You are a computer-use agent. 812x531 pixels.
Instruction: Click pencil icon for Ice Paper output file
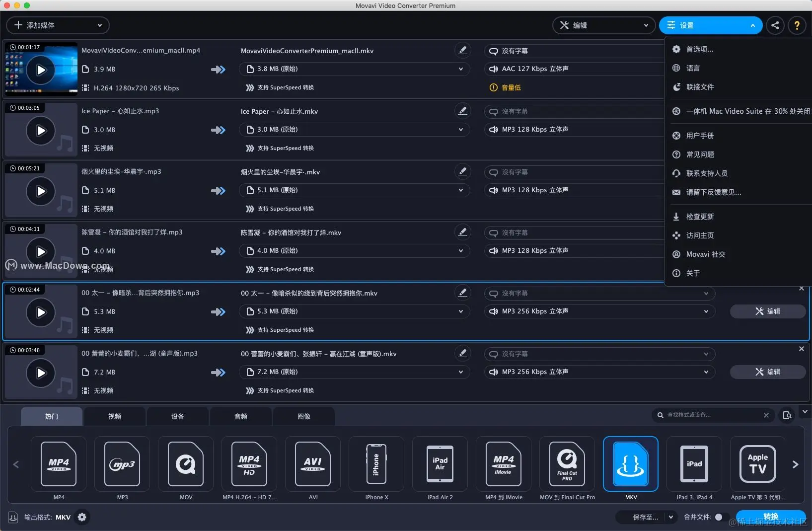pyautogui.click(x=462, y=111)
